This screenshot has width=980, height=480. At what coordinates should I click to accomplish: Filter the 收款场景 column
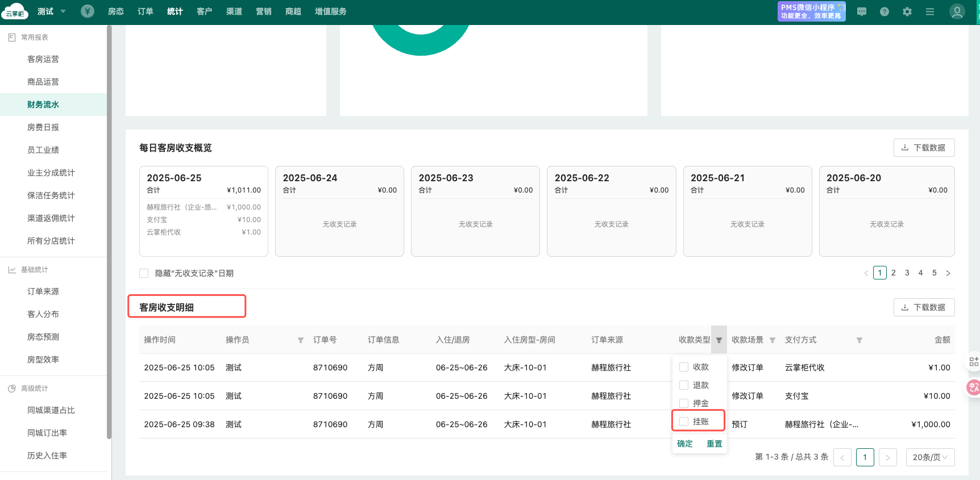pyautogui.click(x=773, y=340)
